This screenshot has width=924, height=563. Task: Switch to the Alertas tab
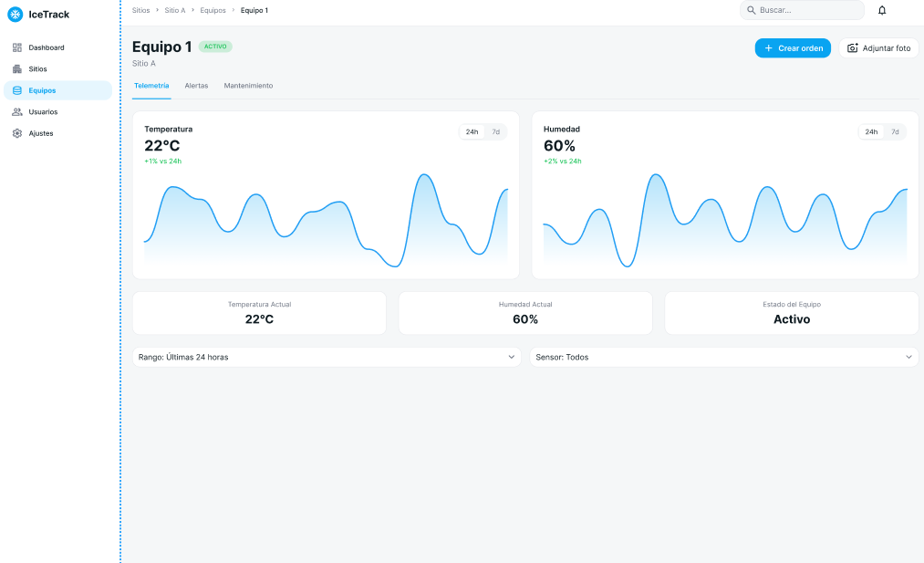click(x=196, y=86)
